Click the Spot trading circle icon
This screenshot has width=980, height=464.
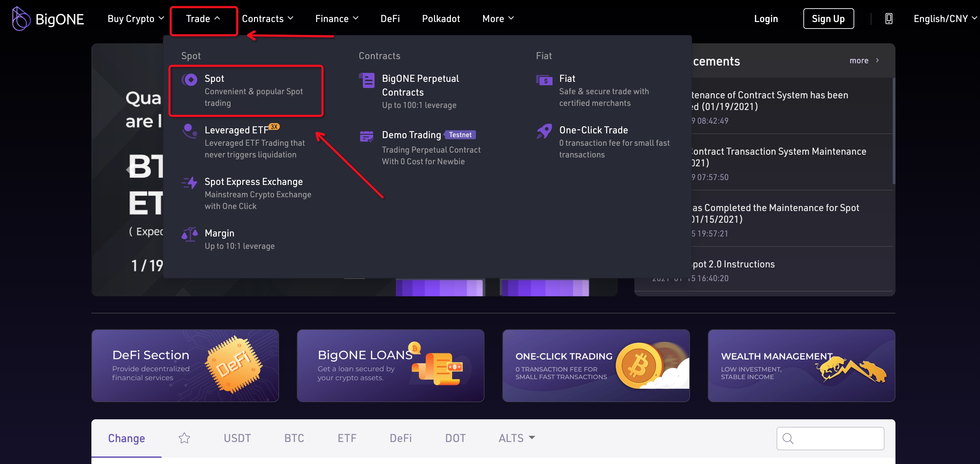189,79
